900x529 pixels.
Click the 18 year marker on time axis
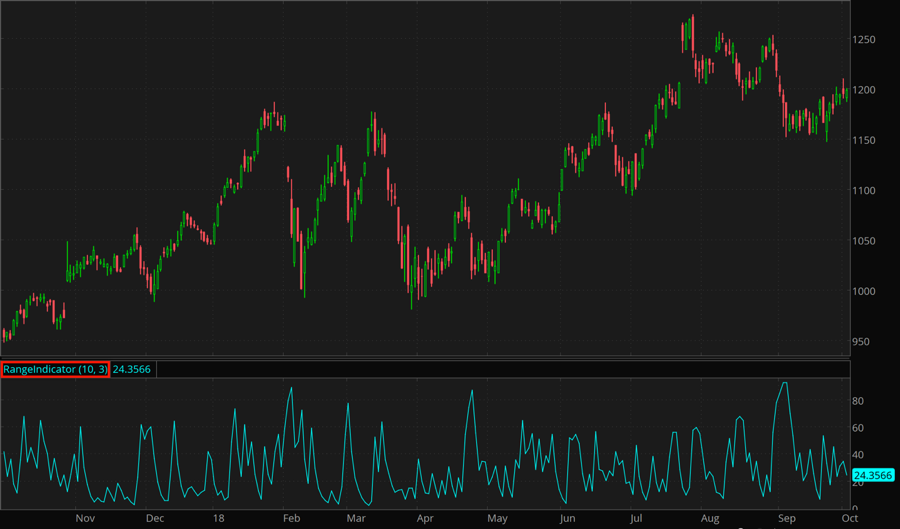(221, 519)
